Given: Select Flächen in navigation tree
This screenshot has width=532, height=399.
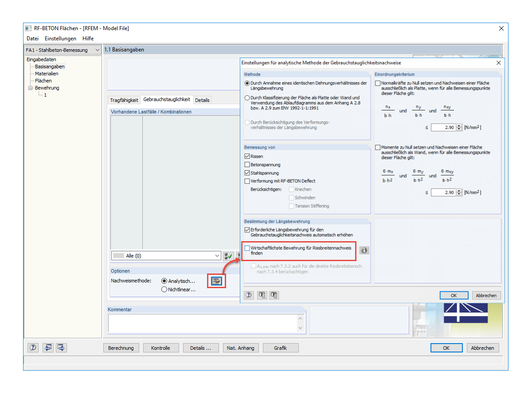Looking at the screenshot, I should click(x=43, y=81).
